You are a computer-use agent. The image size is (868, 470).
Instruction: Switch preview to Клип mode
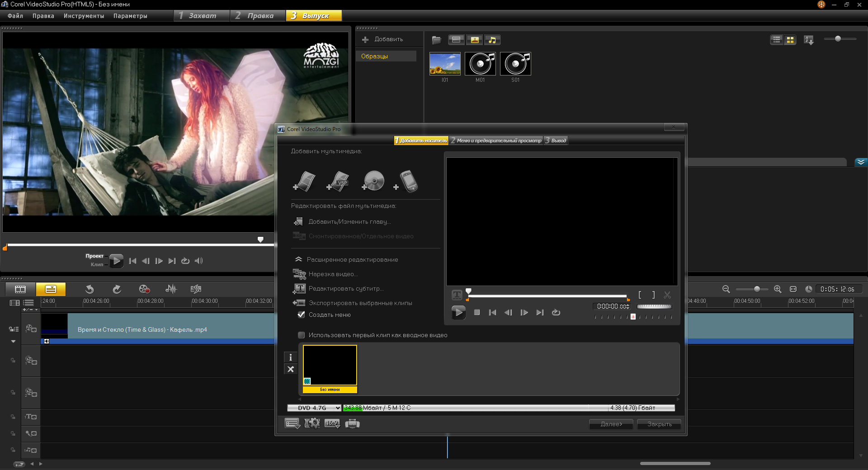[97, 264]
